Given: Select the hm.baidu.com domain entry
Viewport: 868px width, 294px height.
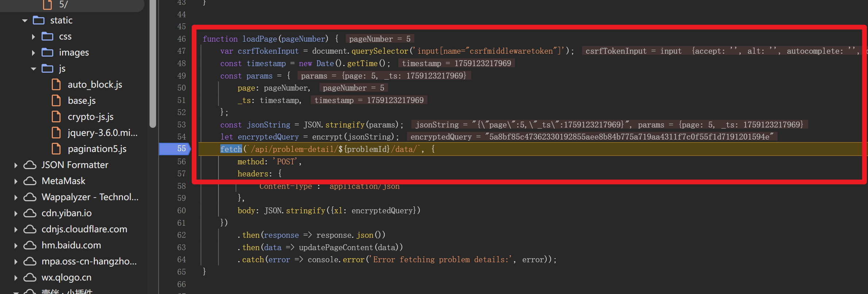Looking at the screenshot, I should tap(71, 245).
